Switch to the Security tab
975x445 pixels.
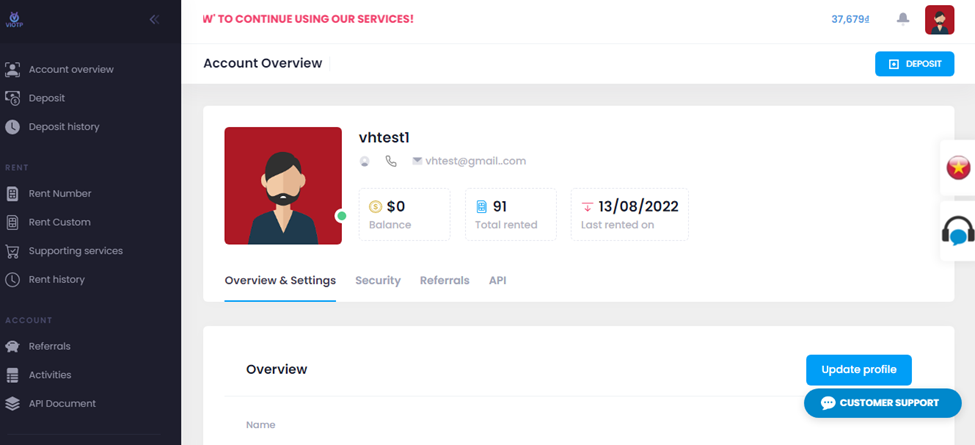click(378, 280)
